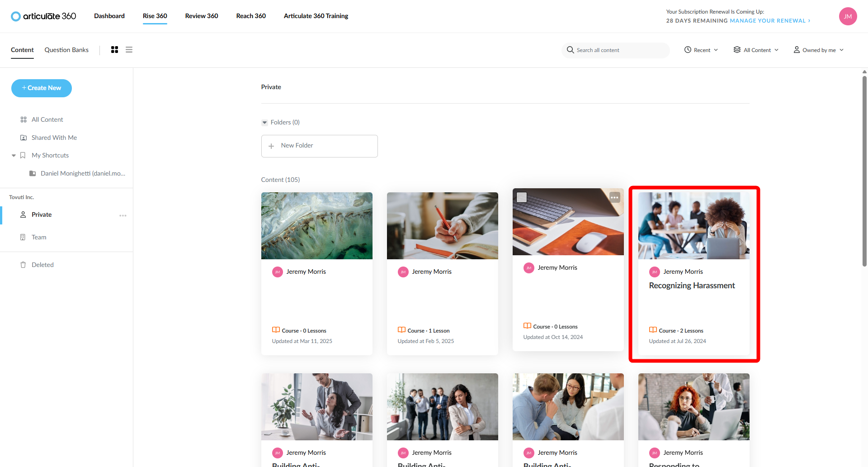
Task: Click the Recognizing Harassment title
Action: tap(692, 286)
